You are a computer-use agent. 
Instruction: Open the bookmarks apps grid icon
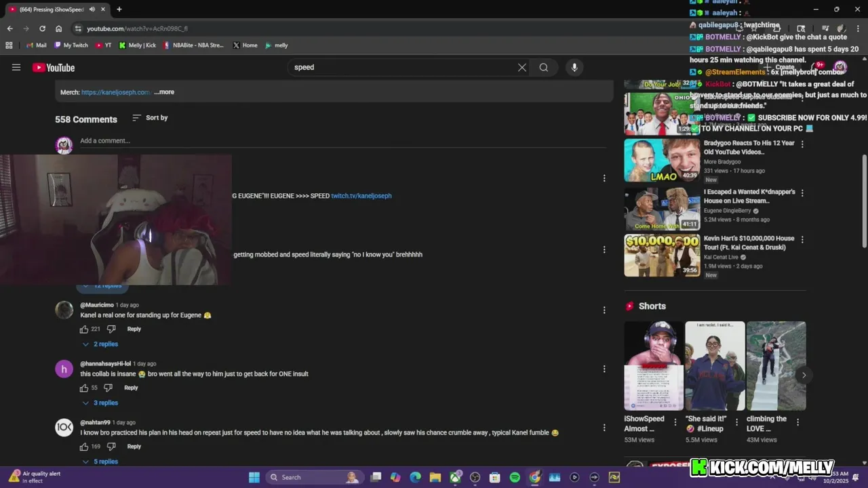[9, 45]
